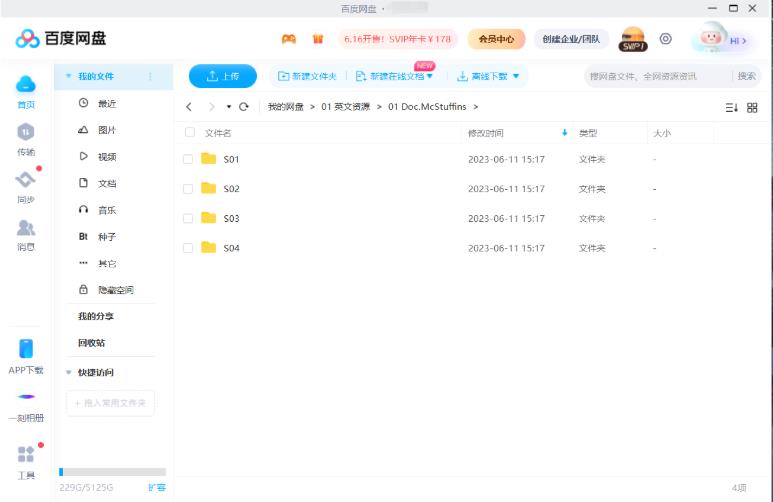Click the search files input field
The height and width of the screenshot is (502, 773).
pos(659,76)
